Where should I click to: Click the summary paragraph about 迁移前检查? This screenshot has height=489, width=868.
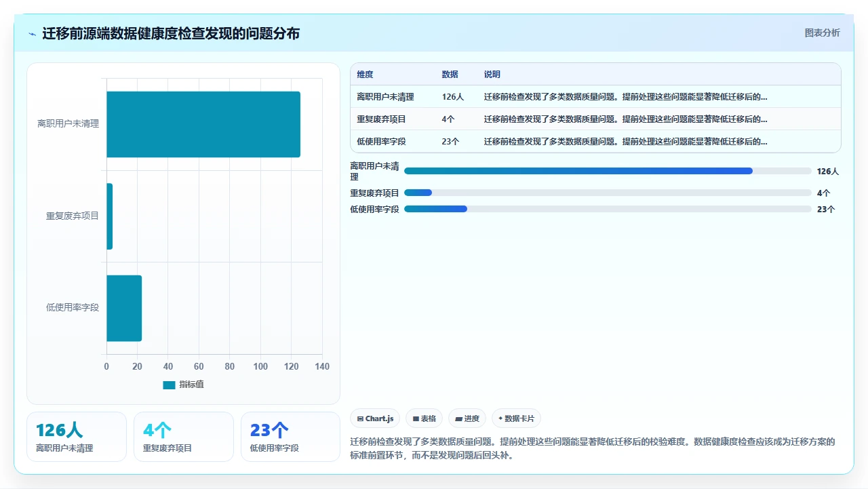coord(593,448)
